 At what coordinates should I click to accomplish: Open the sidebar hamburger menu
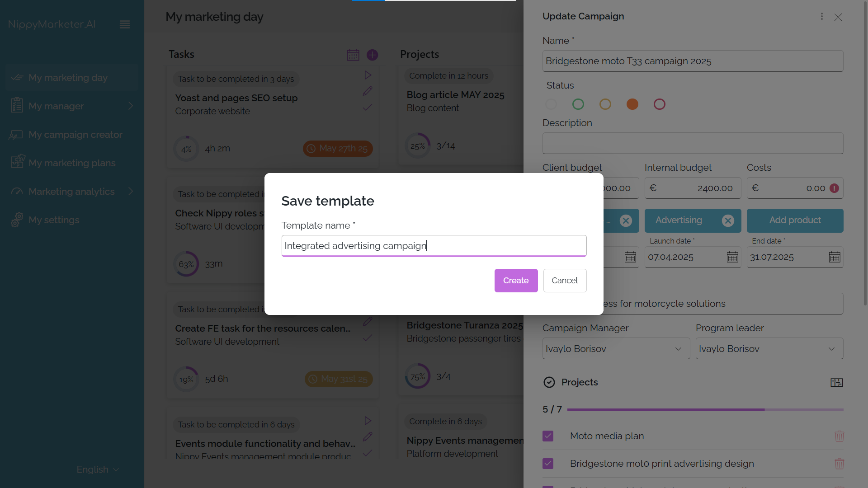point(125,24)
